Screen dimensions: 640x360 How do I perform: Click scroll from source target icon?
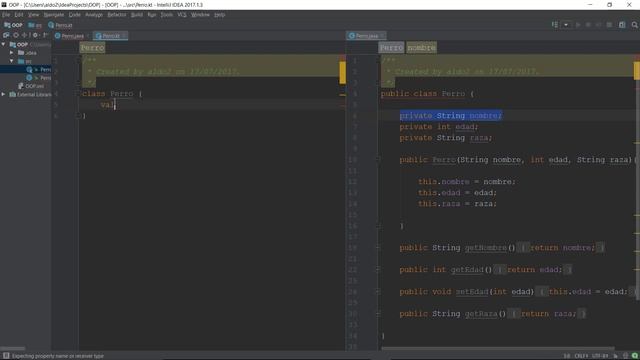pos(16,36)
